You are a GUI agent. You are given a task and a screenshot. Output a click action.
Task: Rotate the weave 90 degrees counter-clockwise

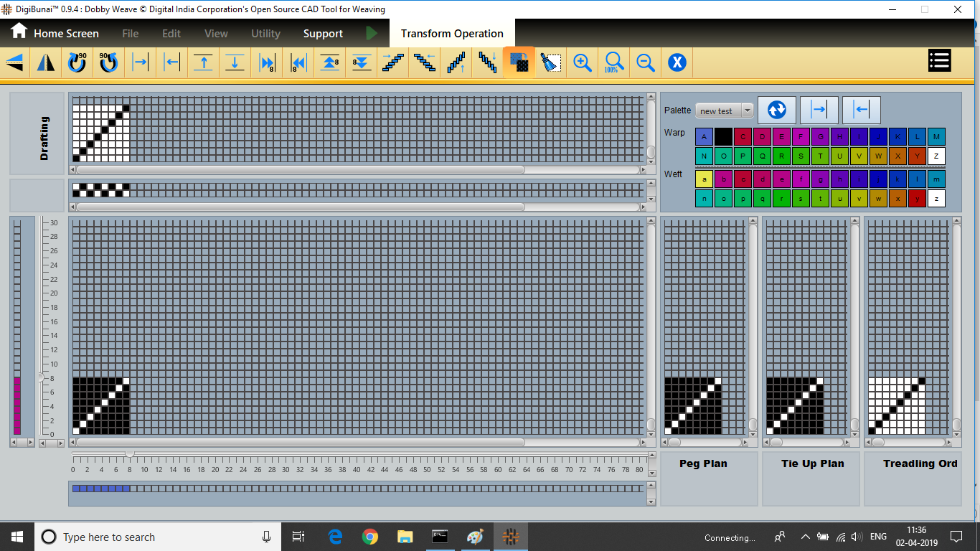[108, 63]
